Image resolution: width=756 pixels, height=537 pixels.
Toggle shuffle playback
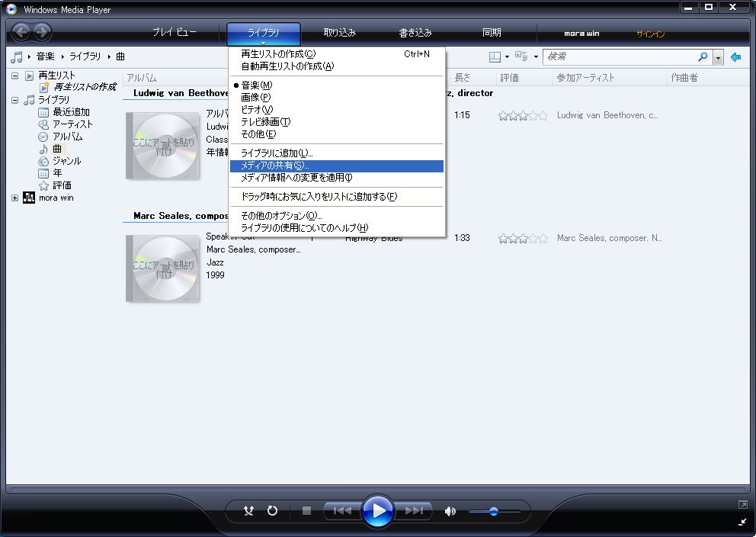click(248, 510)
